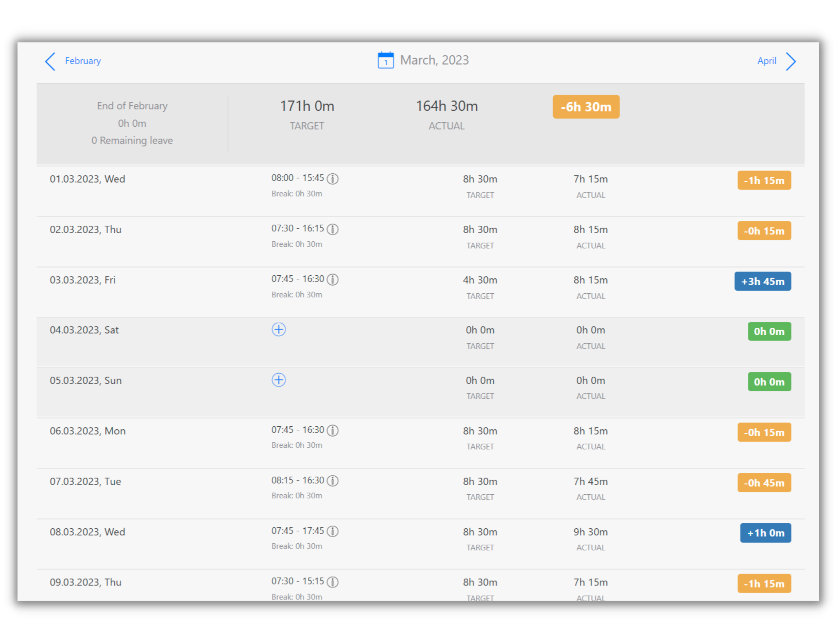Add a time entry for Sunday 05.03.2023
Screen dimensions: 840x634
279,380
